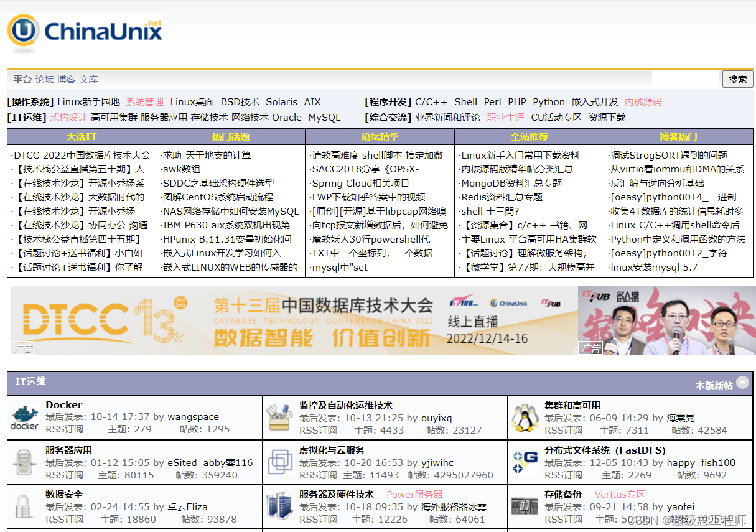Select the 论坛精华 column header
This screenshot has height=532, width=756.
[x=380, y=136]
